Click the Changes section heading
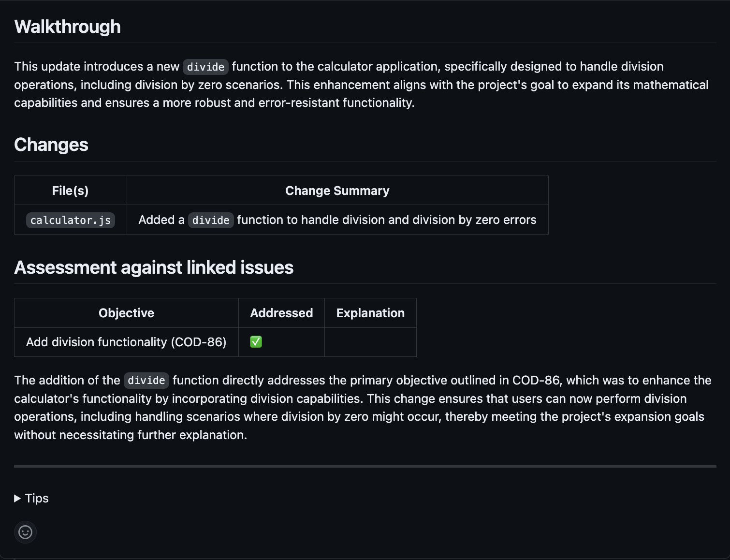Screen dimensions: 730x560 (51, 145)
